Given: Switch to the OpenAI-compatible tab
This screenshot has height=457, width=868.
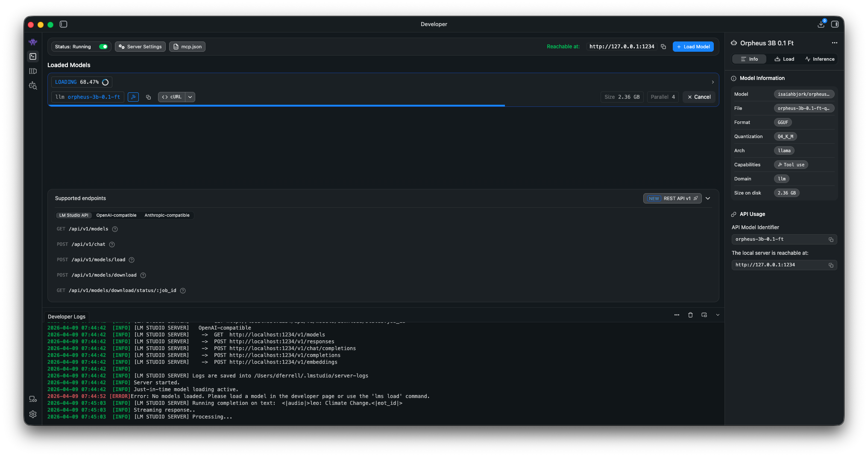Looking at the screenshot, I should (116, 215).
